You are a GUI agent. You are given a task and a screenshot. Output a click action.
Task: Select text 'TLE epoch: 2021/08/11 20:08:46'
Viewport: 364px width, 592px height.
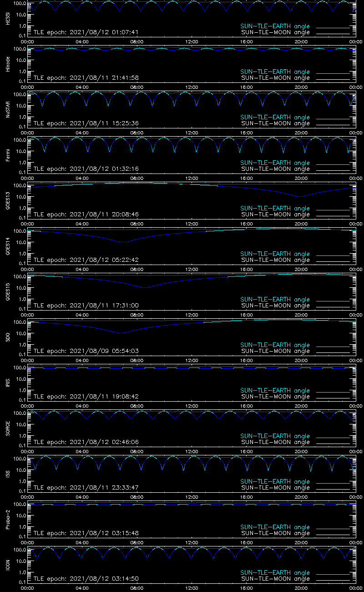click(86, 214)
